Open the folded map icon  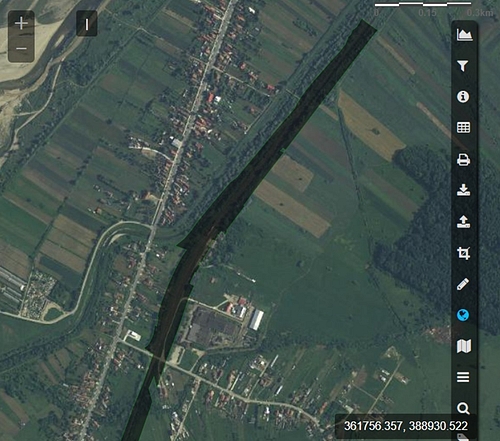(x=464, y=346)
